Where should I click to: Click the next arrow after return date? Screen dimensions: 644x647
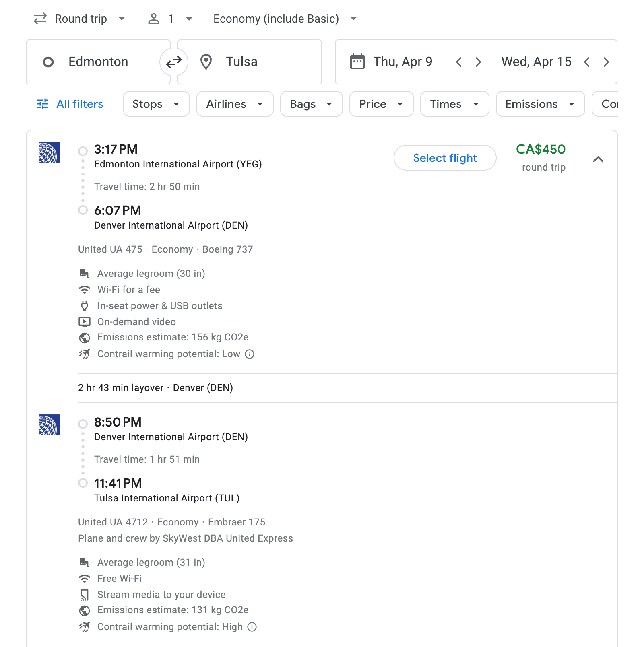606,62
